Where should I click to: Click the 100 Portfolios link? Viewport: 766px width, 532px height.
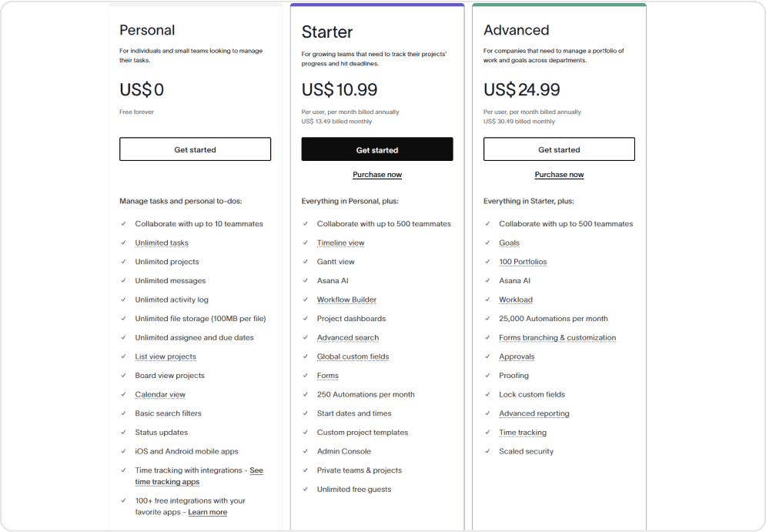coord(523,262)
